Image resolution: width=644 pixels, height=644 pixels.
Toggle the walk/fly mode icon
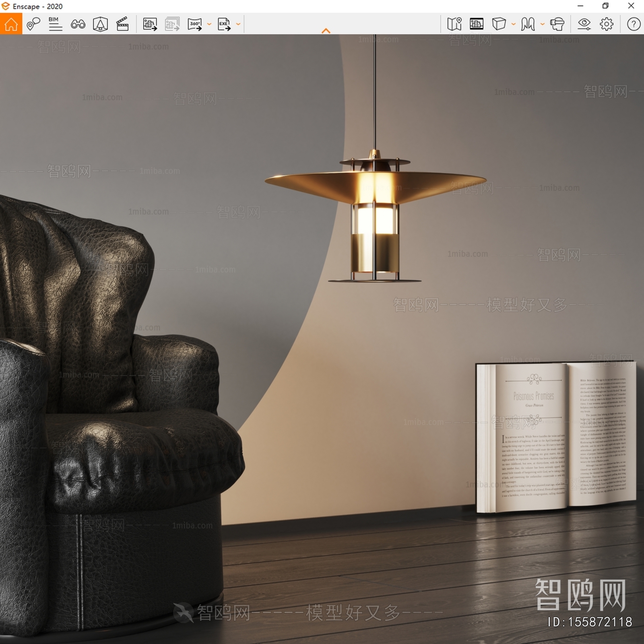point(528,24)
